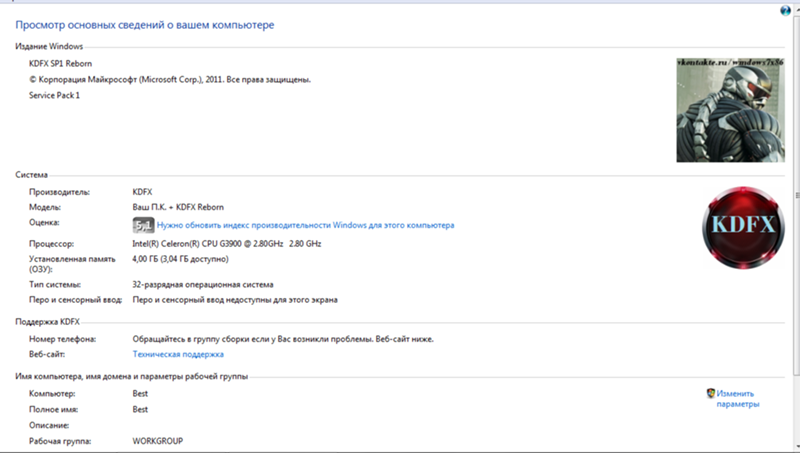The image size is (800, 453).
Task: Click the Best value next to Полное имя
Action: [x=140, y=410]
